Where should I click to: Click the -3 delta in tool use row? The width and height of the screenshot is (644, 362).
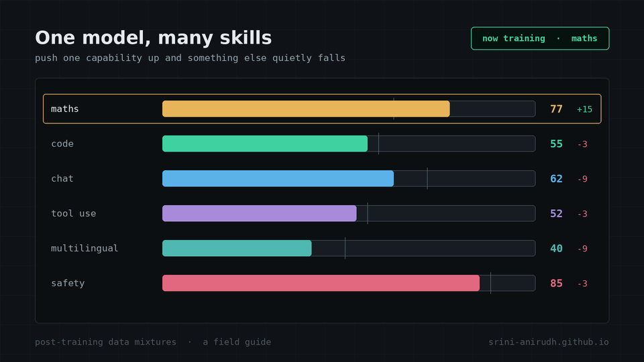click(582, 214)
